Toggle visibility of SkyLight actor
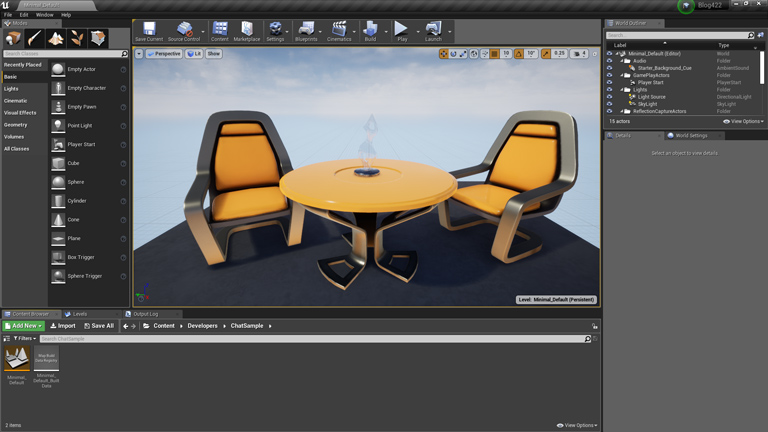The width and height of the screenshot is (768, 432). tap(609, 104)
